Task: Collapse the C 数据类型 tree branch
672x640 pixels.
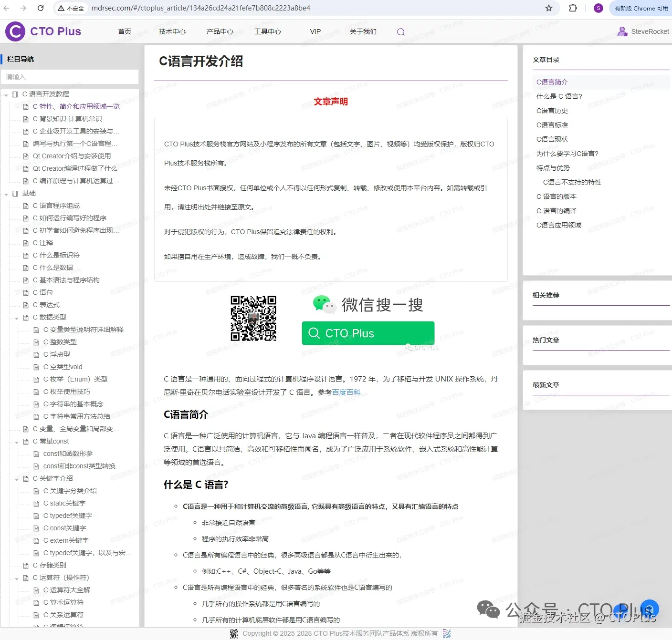Action: [17, 317]
